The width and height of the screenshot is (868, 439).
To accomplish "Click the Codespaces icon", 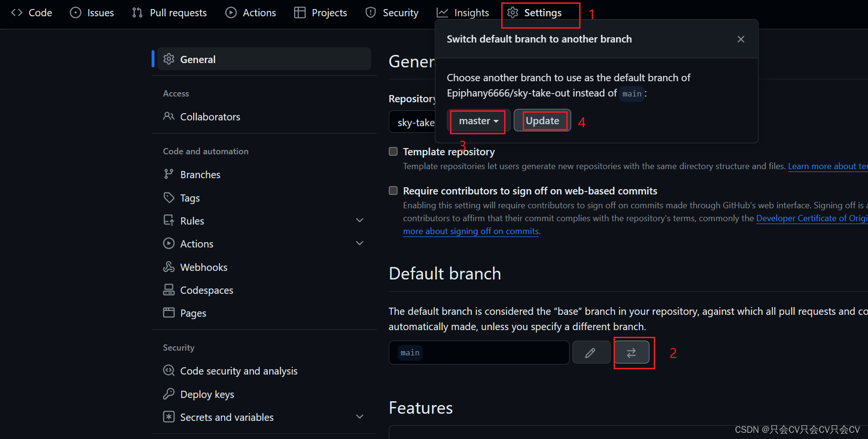I will click(169, 289).
